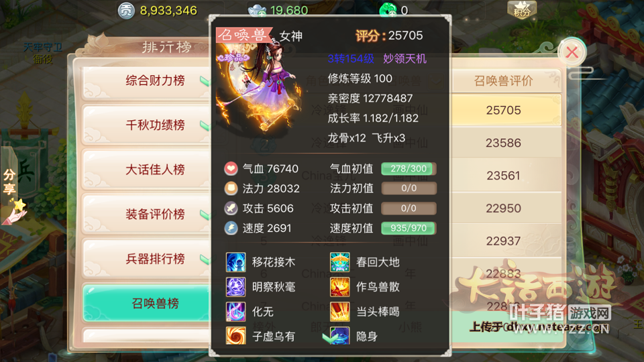Close the ranking window with red X
This screenshot has height=362, width=644.
(x=572, y=52)
